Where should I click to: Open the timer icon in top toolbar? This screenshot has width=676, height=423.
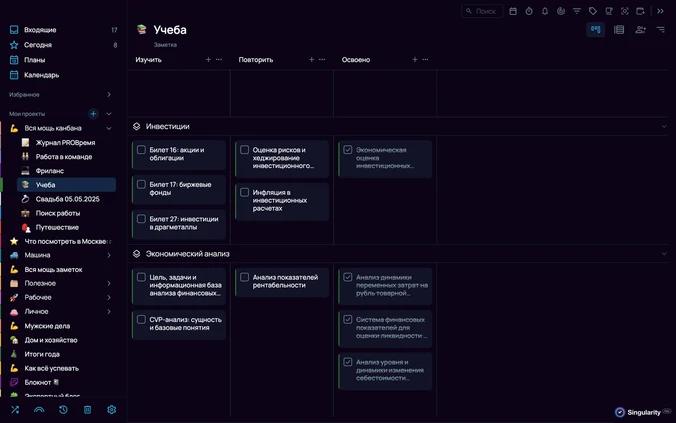tap(529, 11)
